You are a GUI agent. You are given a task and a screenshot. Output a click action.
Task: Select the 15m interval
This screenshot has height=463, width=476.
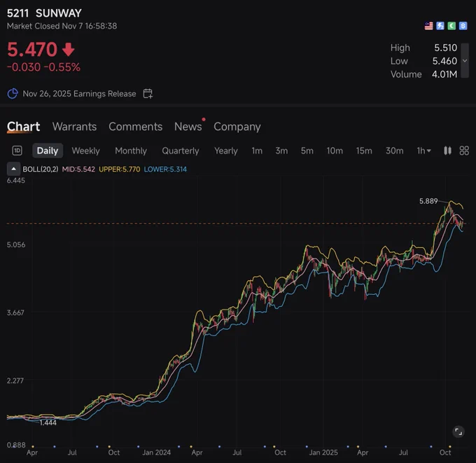(364, 151)
